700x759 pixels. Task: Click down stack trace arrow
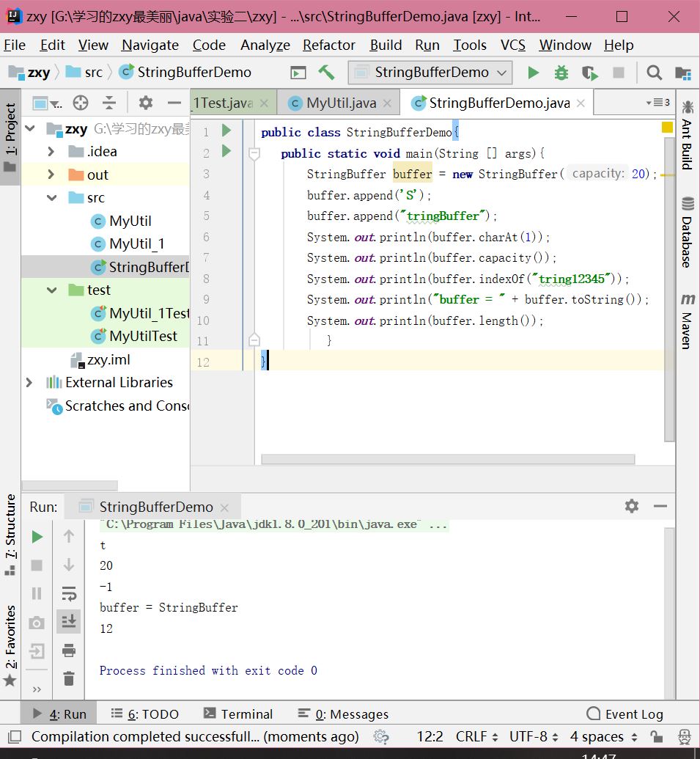[x=69, y=565]
